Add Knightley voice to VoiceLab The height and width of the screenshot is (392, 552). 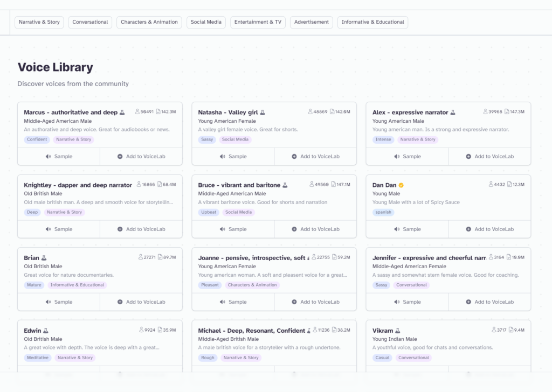pos(141,229)
